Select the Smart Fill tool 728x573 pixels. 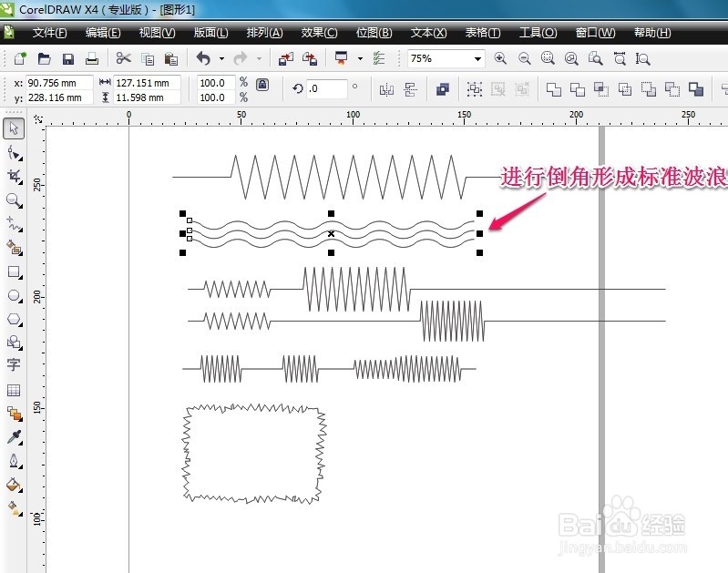(x=14, y=248)
